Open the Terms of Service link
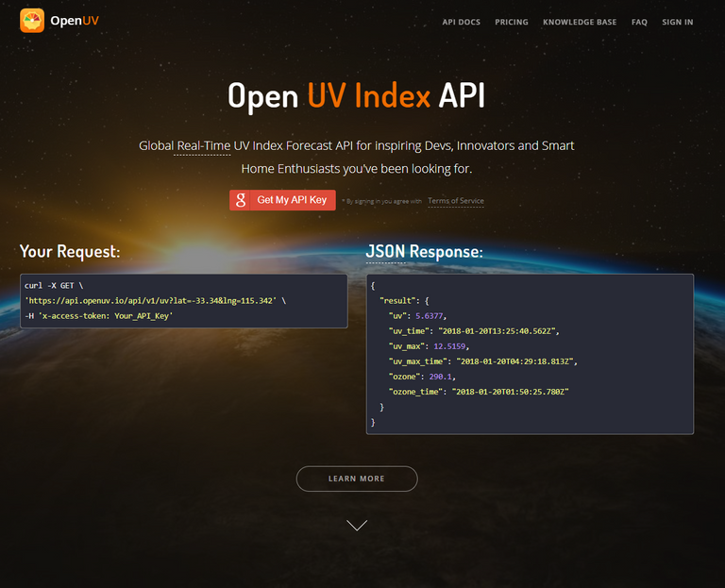Viewport: 725px width, 588px height. (456, 201)
